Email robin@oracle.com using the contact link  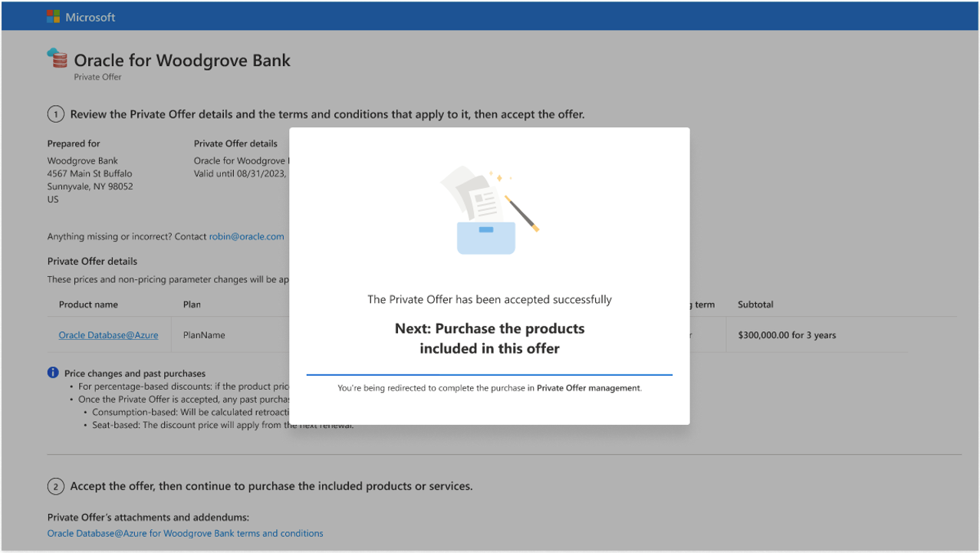tap(246, 236)
